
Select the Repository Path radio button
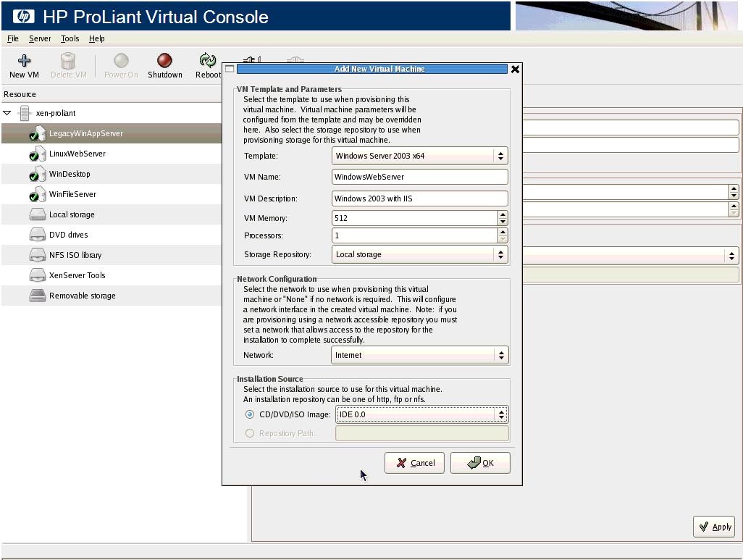coord(250,433)
